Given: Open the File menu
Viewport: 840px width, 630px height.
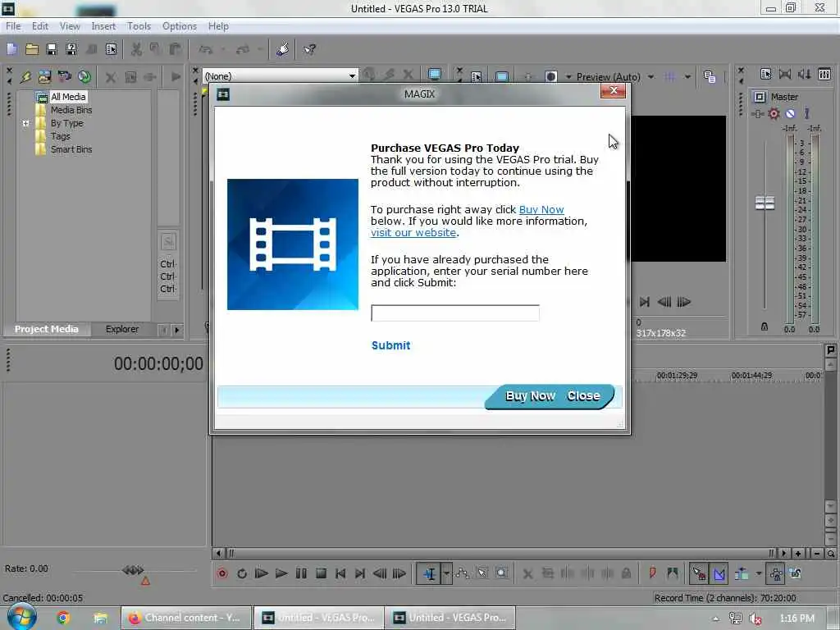Looking at the screenshot, I should click(13, 26).
